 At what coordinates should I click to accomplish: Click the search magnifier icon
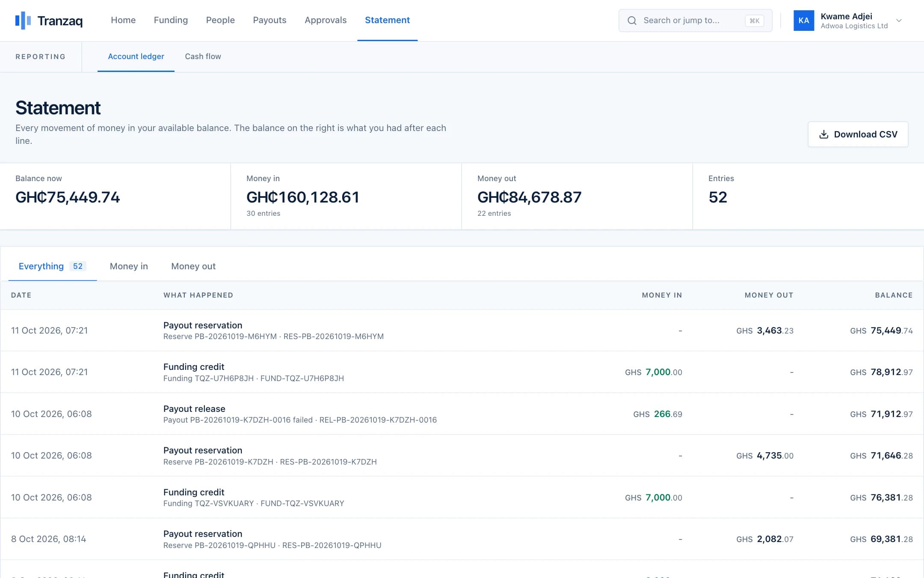[632, 21]
